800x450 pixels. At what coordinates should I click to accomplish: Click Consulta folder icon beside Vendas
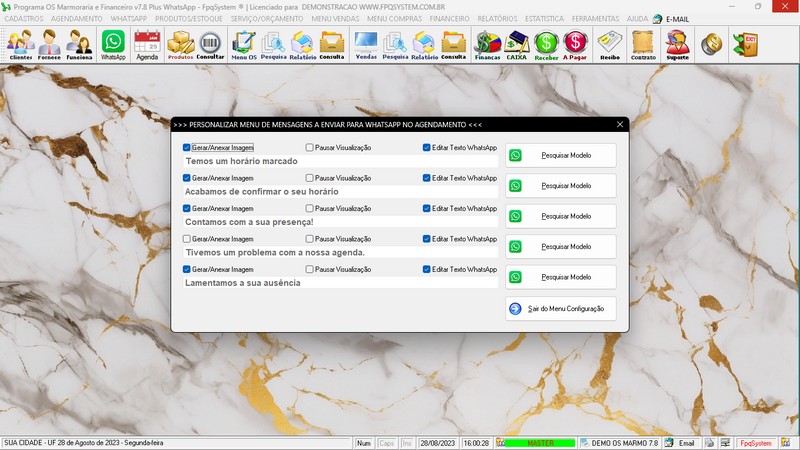point(332,45)
